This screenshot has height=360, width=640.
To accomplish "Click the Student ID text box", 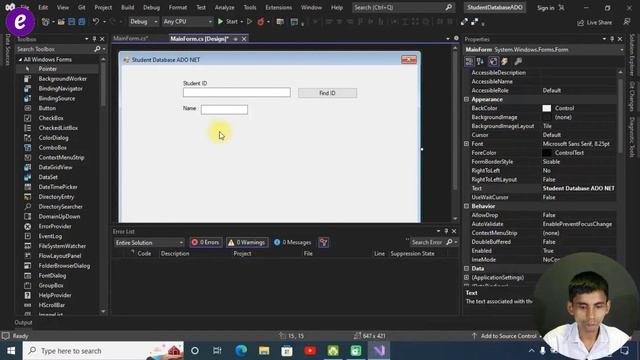I will 237,93.
